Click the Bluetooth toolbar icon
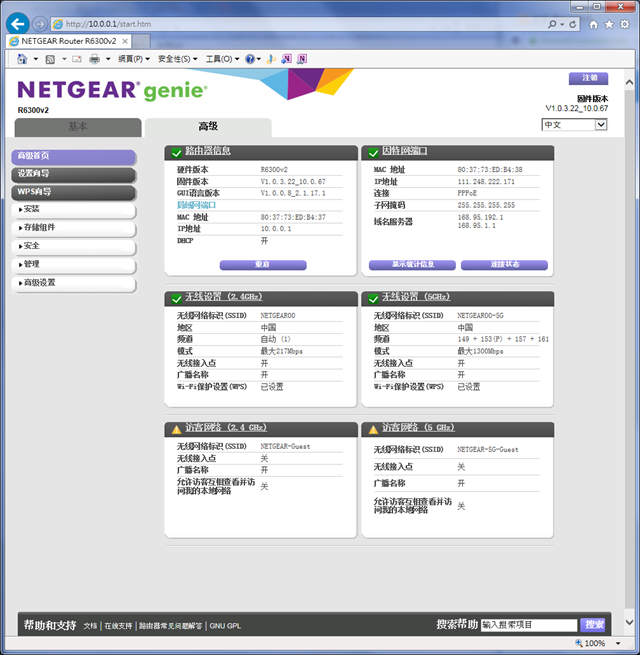 (x=271, y=59)
